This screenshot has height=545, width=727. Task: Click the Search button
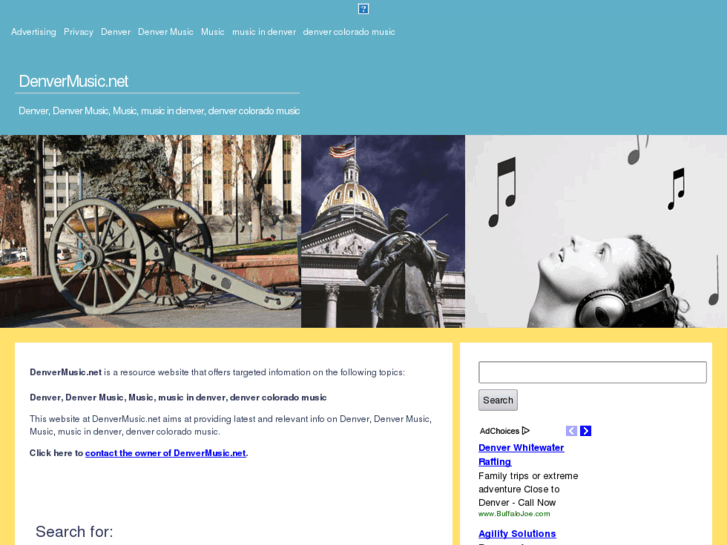point(498,400)
